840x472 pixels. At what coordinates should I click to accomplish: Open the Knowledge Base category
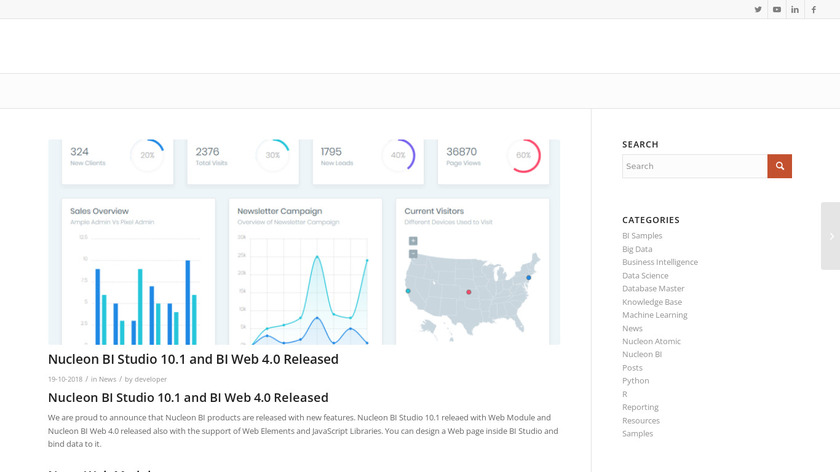652,302
